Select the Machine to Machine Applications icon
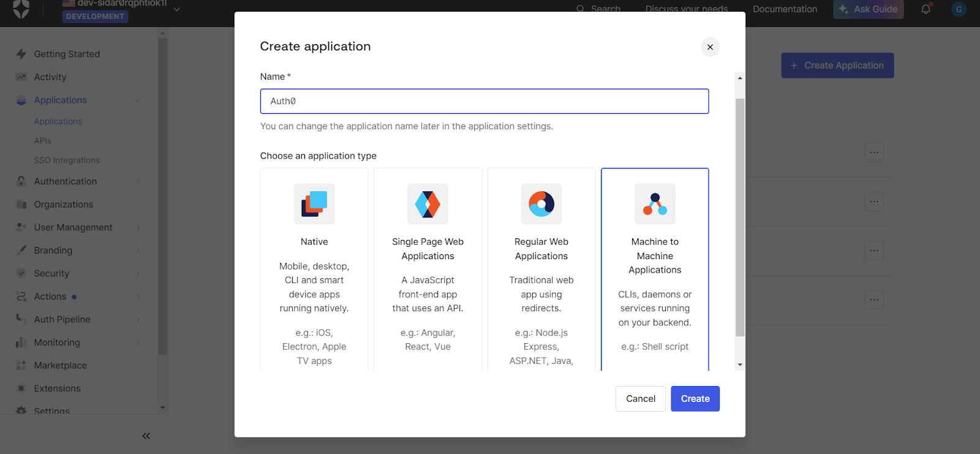The image size is (980, 454). pyautogui.click(x=655, y=204)
